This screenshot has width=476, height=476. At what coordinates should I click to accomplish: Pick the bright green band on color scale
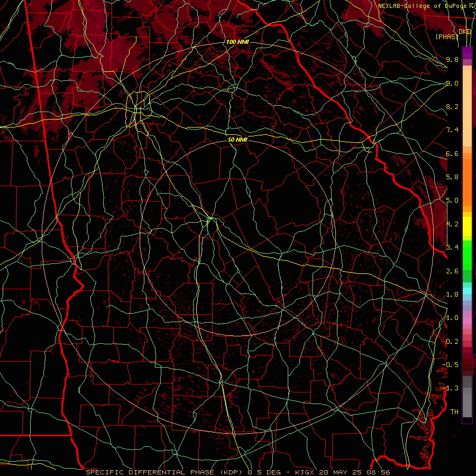(467, 255)
